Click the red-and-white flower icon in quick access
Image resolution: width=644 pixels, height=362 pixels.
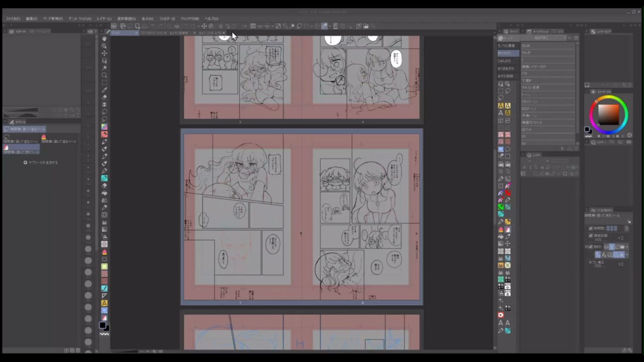point(501,315)
